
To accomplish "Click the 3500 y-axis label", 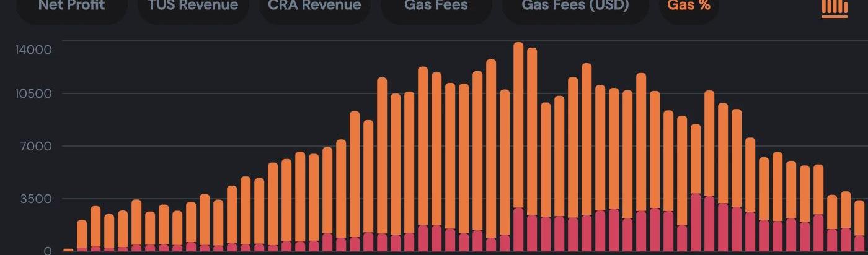I will pos(38,199).
